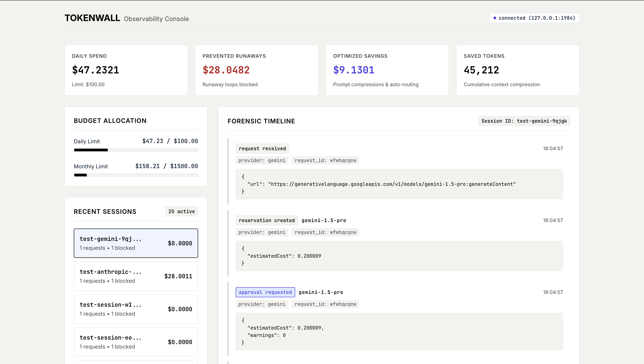
Task: Click the Observability Console subtitle
Action: (x=156, y=19)
